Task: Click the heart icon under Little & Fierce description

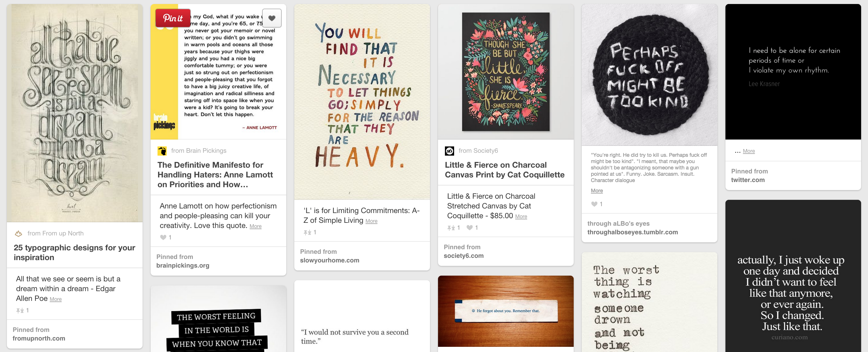Action: pos(469,227)
